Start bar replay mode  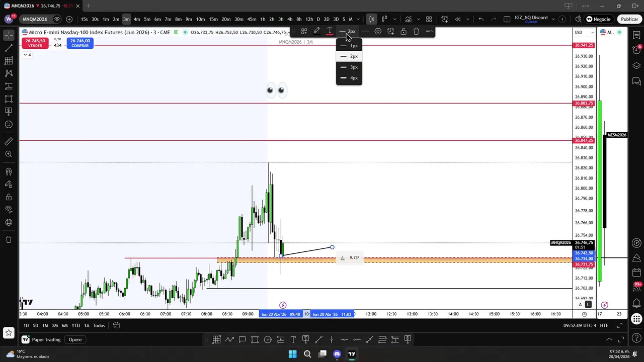tap(458, 19)
